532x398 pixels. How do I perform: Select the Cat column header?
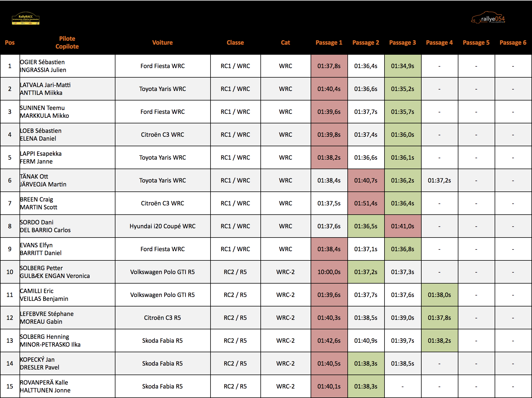point(286,43)
